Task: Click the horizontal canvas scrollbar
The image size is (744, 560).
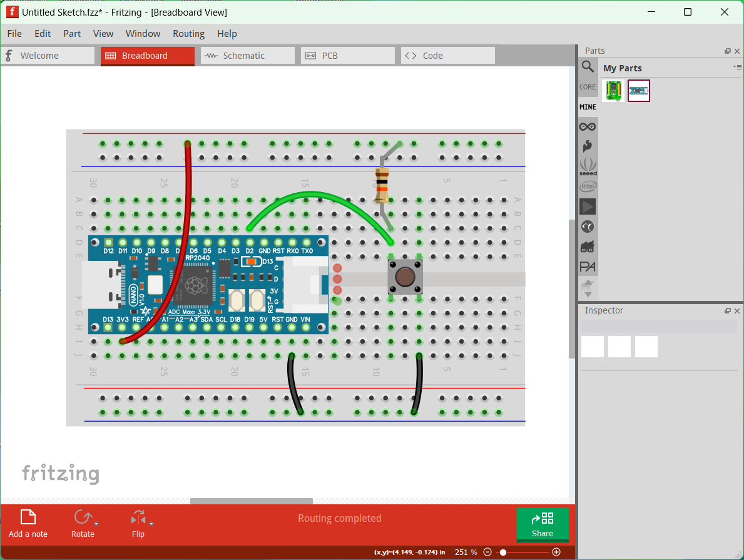Action: point(252,501)
